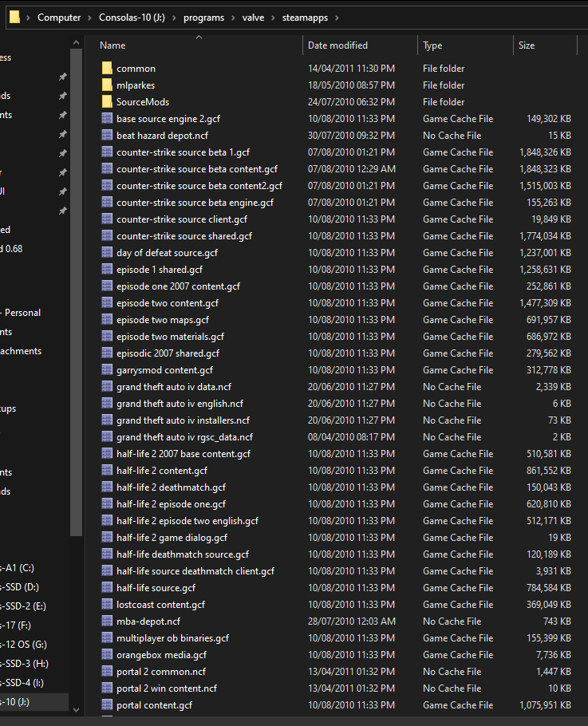
Task: Click size value 1,075,951 KB
Action: point(545,704)
